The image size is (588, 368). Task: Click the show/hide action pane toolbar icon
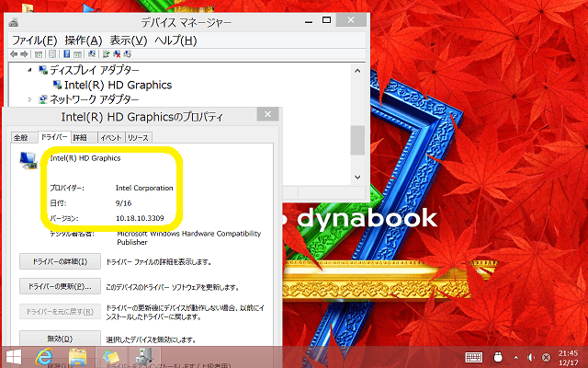(x=77, y=54)
